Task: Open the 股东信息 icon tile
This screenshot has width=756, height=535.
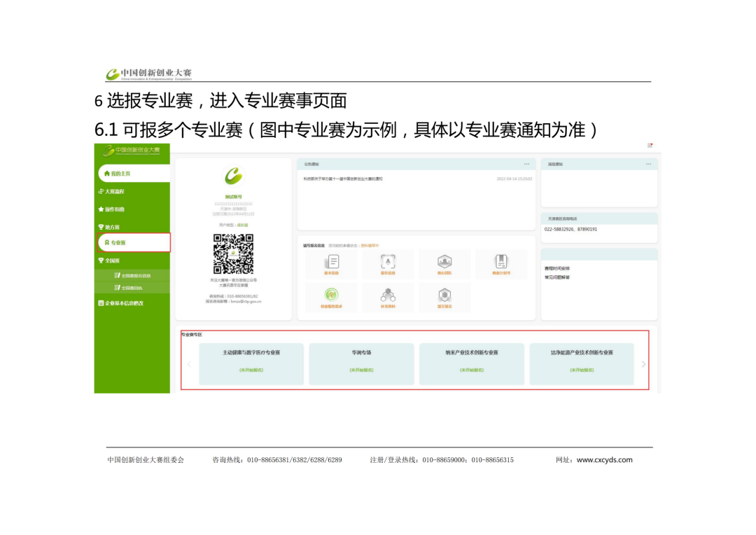Action: [x=388, y=264]
